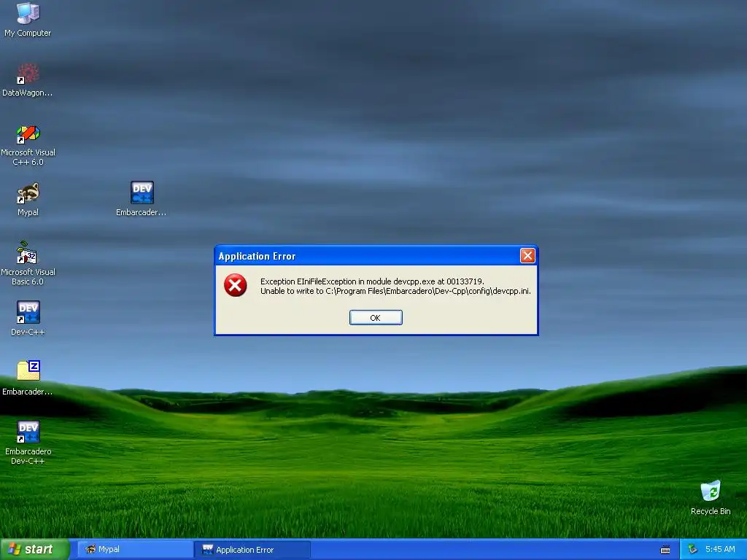
Task: Select the Mypal raccoon desktop icon
Action: click(28, 199)
